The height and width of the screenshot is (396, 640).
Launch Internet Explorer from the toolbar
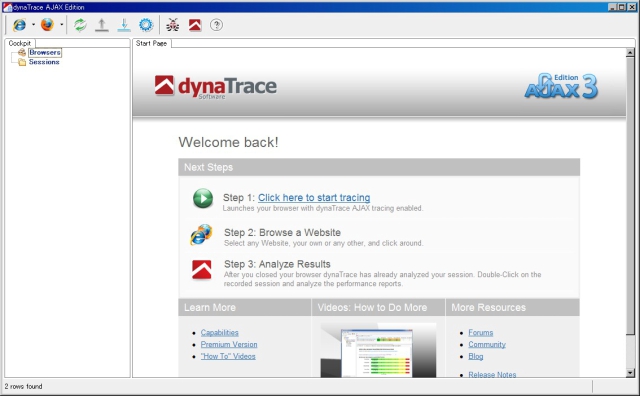coord(19,25)
